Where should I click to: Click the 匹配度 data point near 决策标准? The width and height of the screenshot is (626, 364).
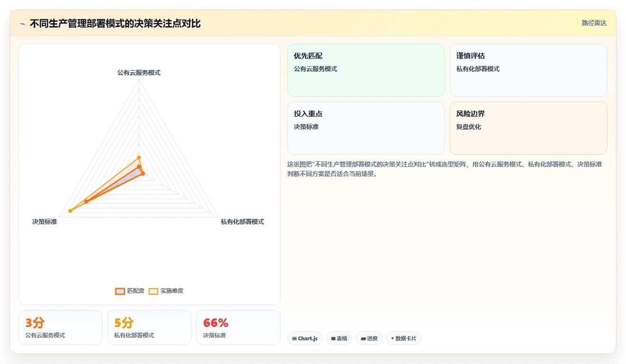point(86,202)
